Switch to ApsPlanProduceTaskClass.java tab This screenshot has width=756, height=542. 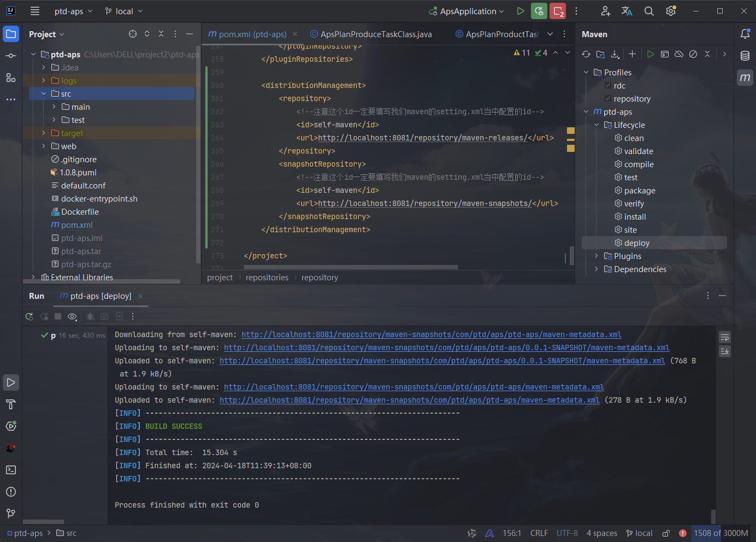371,34
